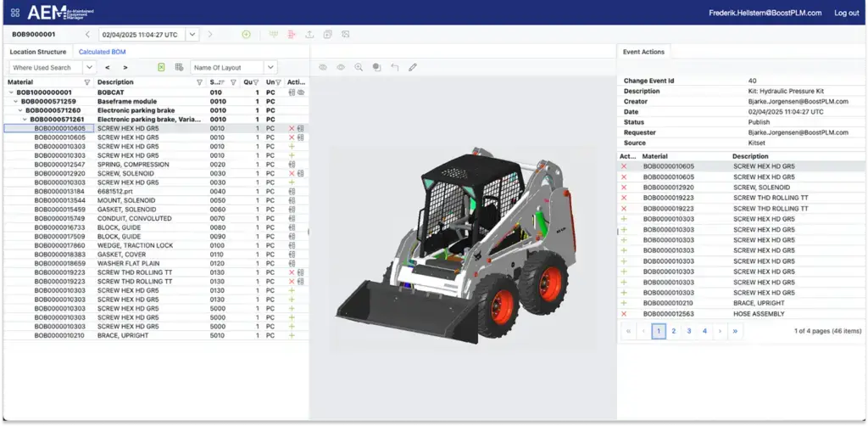This screenshot has width=868, height=426.
Task: Open the Name Of Layout dropdown
Action: (x=270, y=67)
